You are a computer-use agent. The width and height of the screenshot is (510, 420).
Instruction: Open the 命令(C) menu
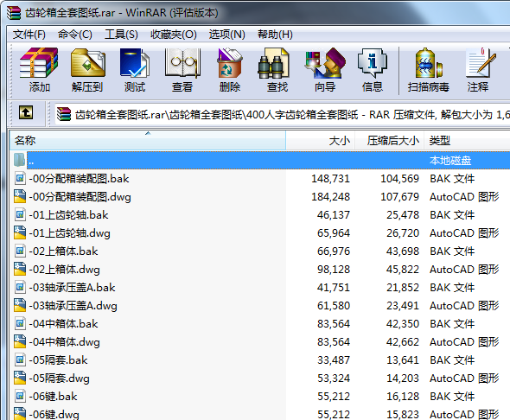point(75,34)
